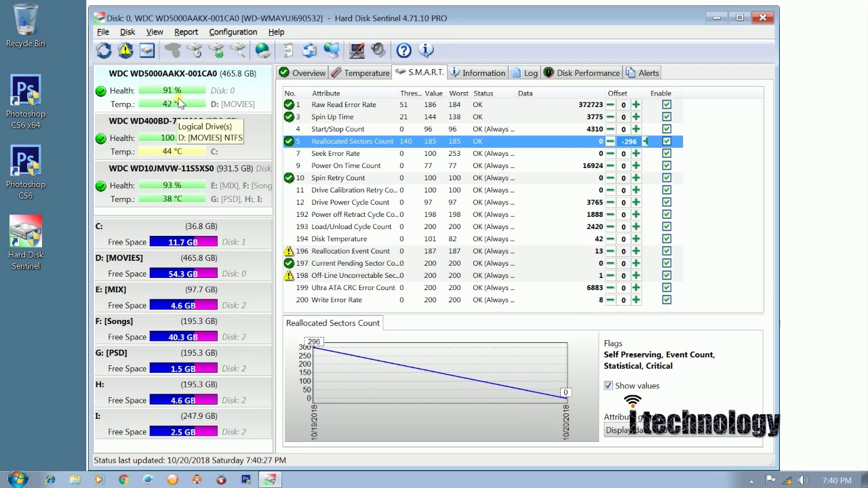Open the Recycle Bin desktop icon
The image size is (868, 488).
click(x=26, y=26)
